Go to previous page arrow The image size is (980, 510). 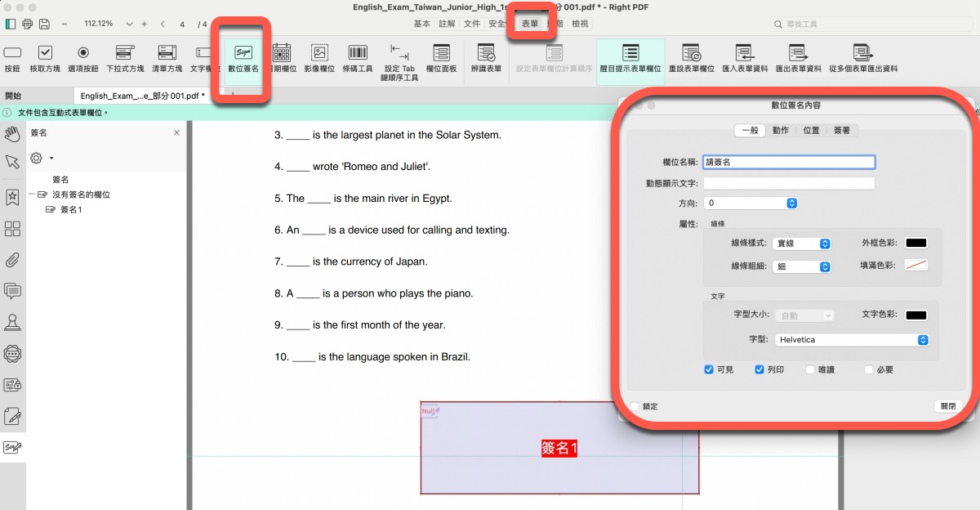(x=163, y=24)
